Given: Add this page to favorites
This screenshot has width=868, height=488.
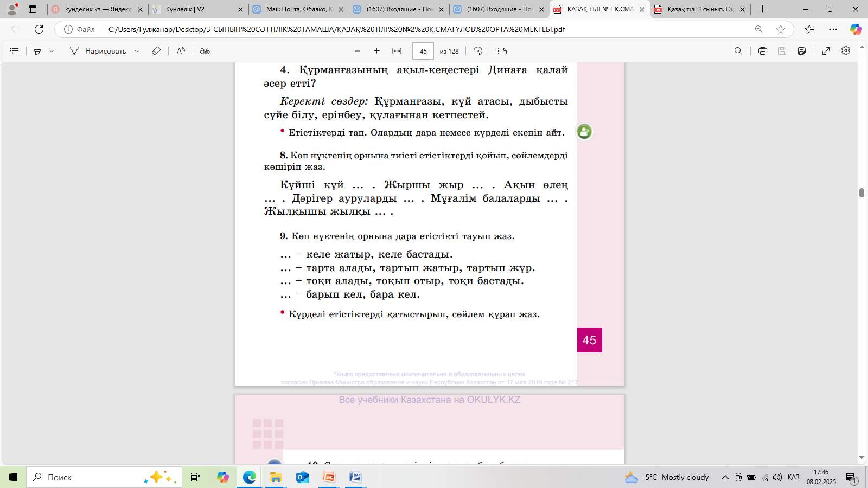Looking at the screenshot, I should click(x=781, y=29).
